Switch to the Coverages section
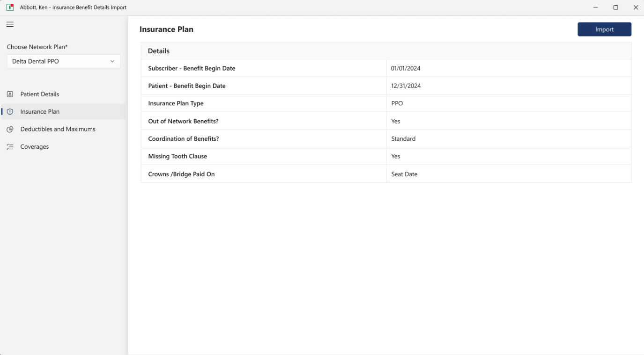644x355 pixels. (x=34, y=146)
